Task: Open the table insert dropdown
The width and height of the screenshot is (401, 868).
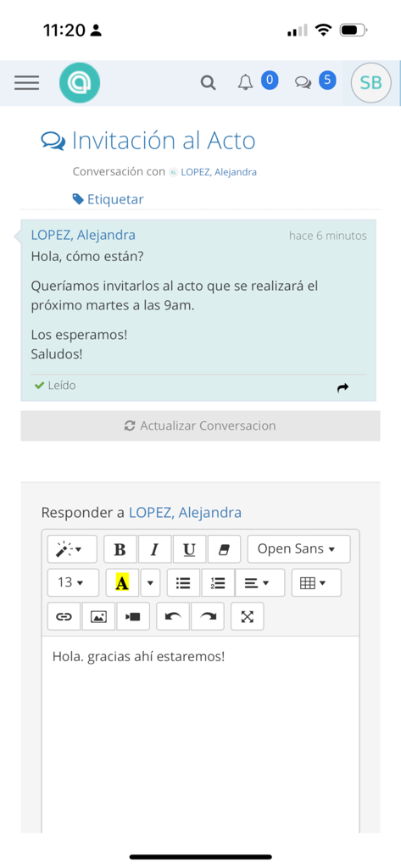Action: 316,582
